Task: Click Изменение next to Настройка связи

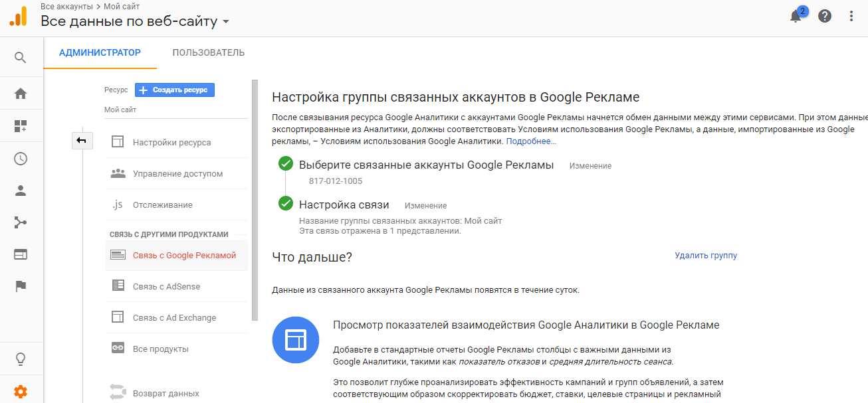Action: [x=425, y=206]
